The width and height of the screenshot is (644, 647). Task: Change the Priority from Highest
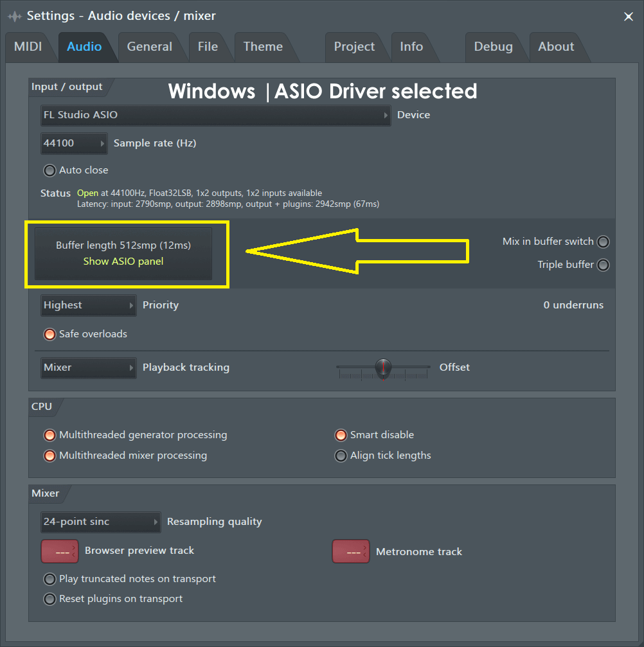(88, 305)
